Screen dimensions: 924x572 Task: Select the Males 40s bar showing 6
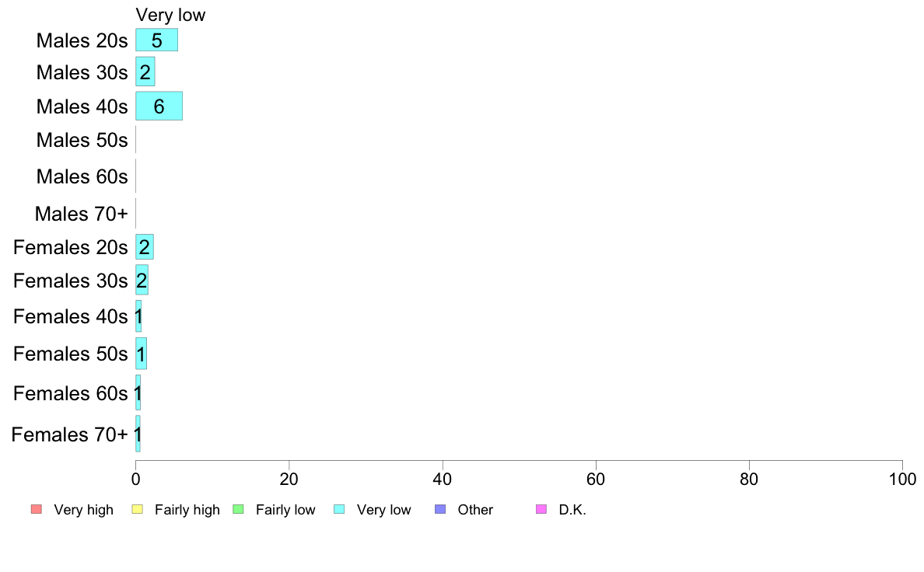[x=159, y=106]
